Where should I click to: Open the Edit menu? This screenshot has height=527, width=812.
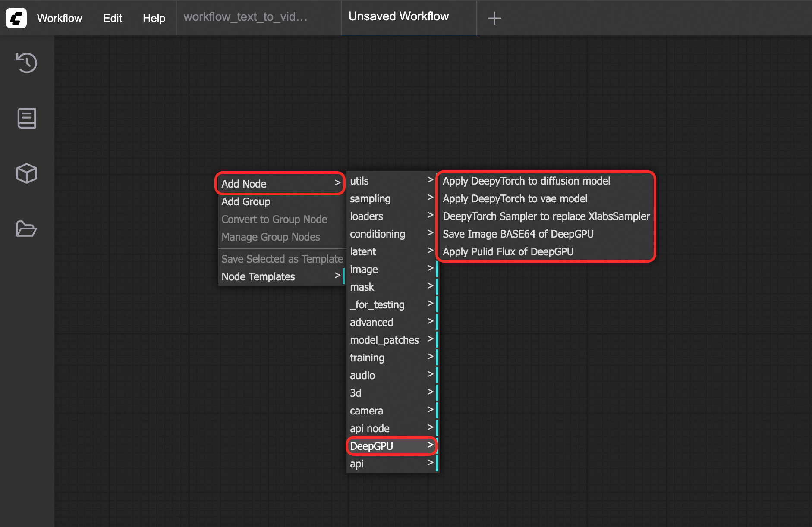pos(112,18)
